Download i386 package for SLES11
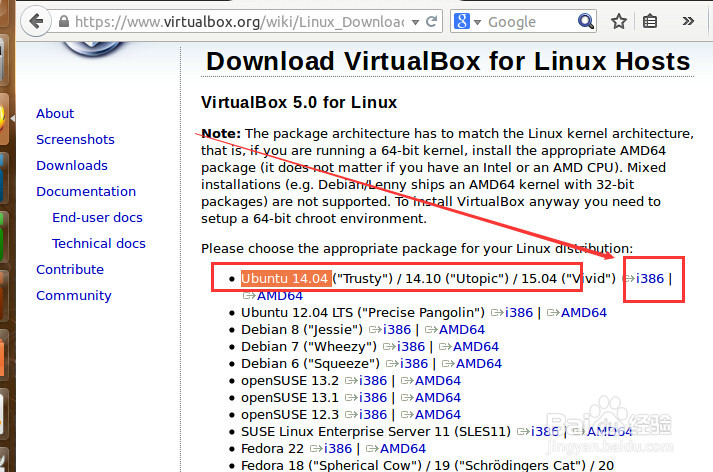Viewport: 713px width, 472px height. point(545,431)
